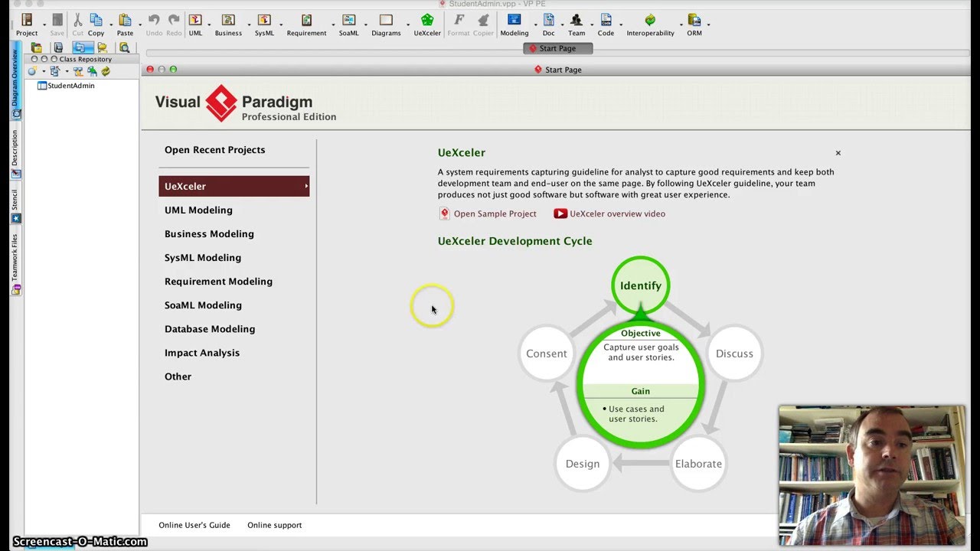980x551 pixels.
Task: Open the Online User's Guide link
Action: 194,525
